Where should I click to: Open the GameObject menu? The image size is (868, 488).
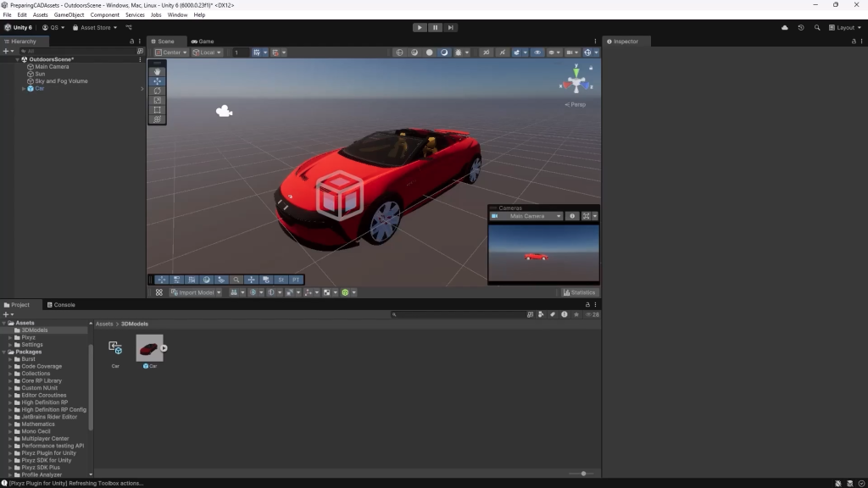point(69,15)
